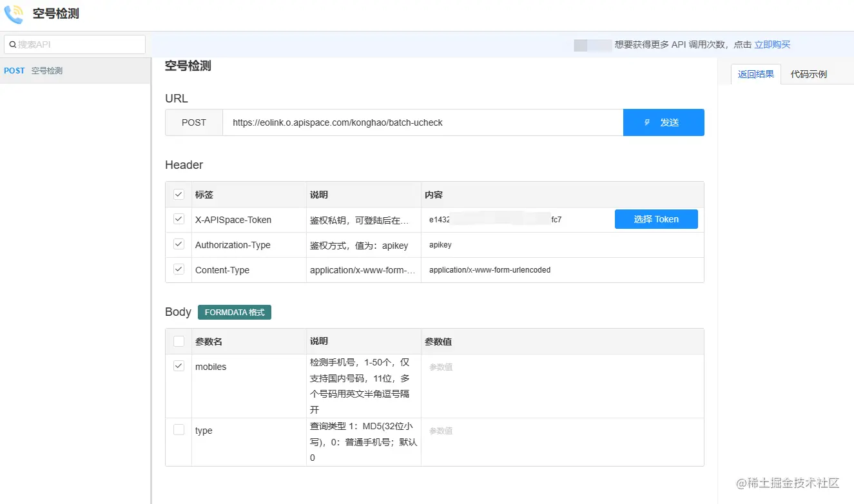Switch to the 返回结果 tab
This screenshot has height=504, width=854.
point(756,74)
